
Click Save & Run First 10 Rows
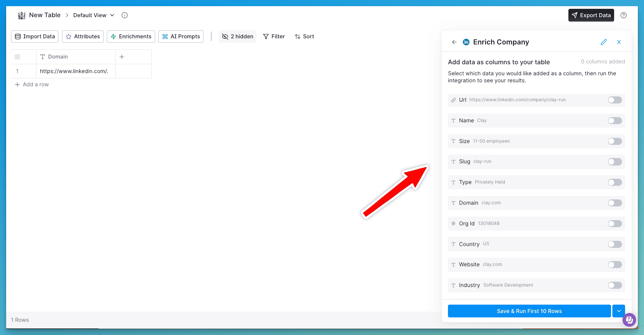click(x=529, y=311)
